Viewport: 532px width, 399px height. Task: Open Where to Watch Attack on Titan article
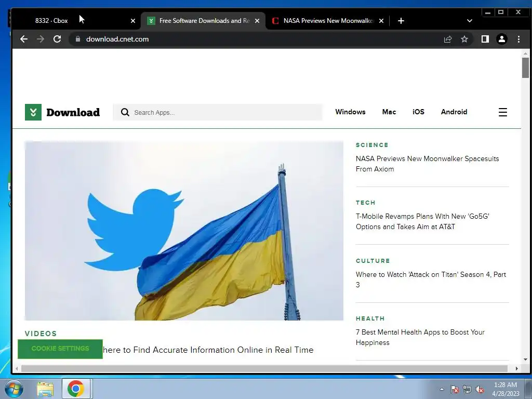click(431, 280)
